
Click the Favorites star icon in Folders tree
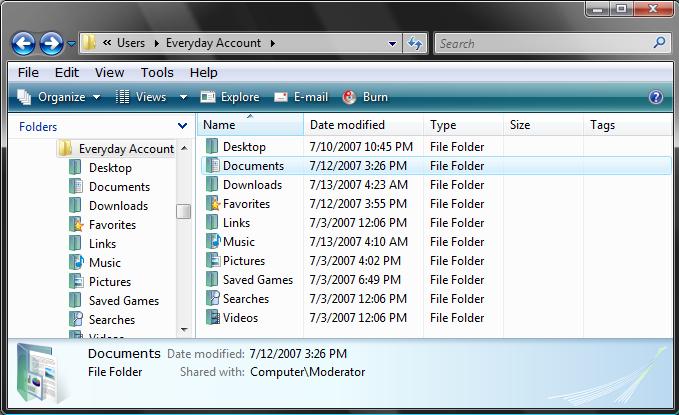(x=76, y=224)
